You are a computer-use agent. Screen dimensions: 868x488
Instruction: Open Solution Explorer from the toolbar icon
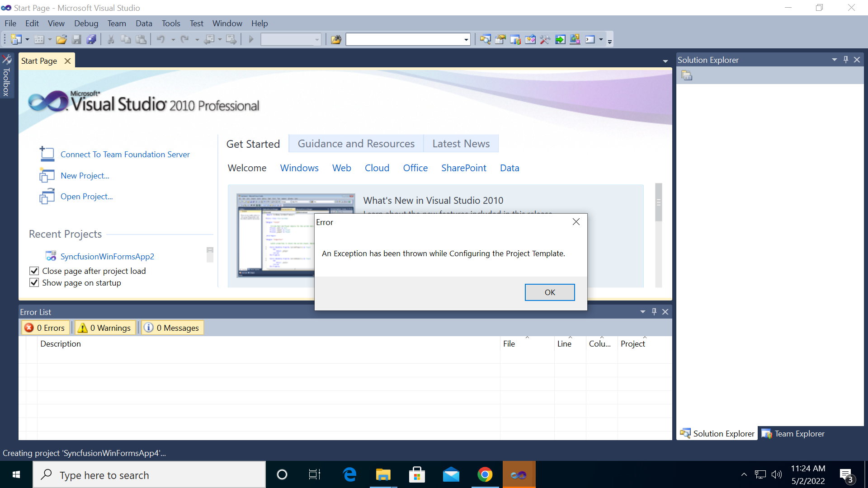tap(485, 40)
